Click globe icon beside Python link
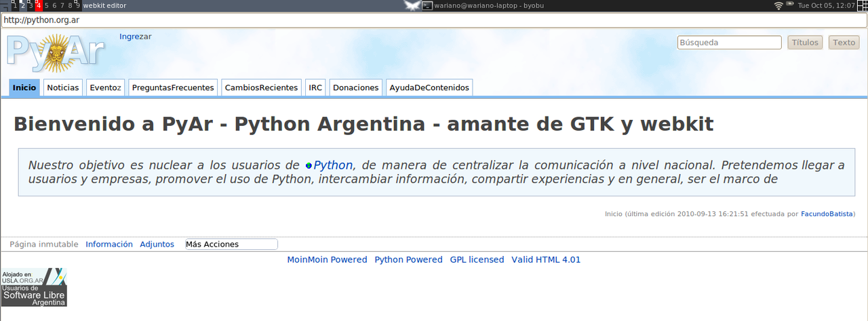 click(309, 165)
